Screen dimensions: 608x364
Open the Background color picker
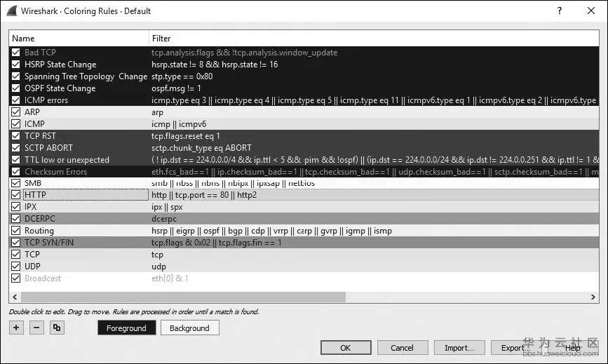point(189,328)
